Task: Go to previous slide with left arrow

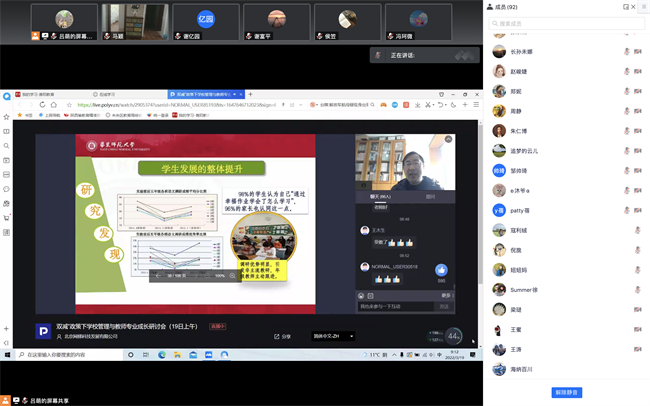Action: pyautogui.click(x=158, y=276)
